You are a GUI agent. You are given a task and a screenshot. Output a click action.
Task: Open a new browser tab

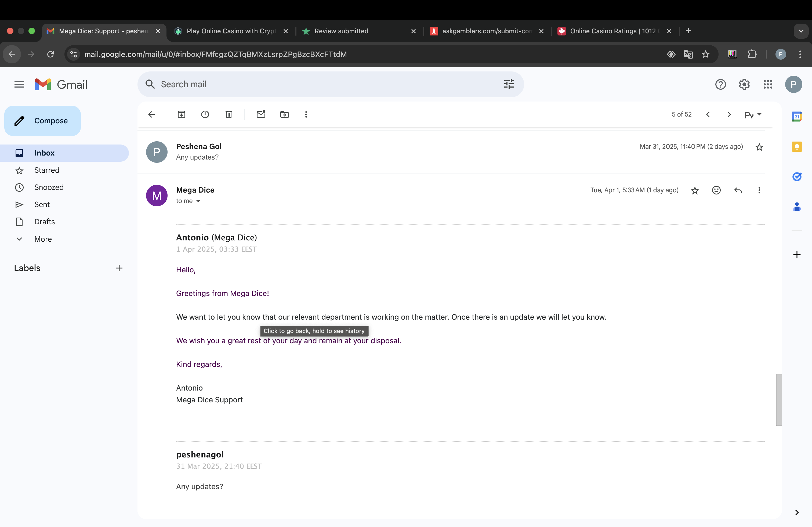688,31
